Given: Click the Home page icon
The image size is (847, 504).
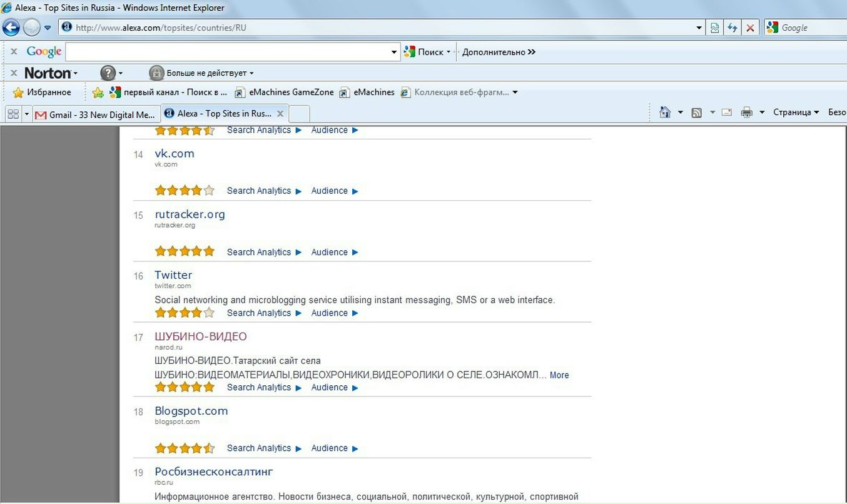Looking at the screenshot, I should pyautogui.click(x=665, y=113).
